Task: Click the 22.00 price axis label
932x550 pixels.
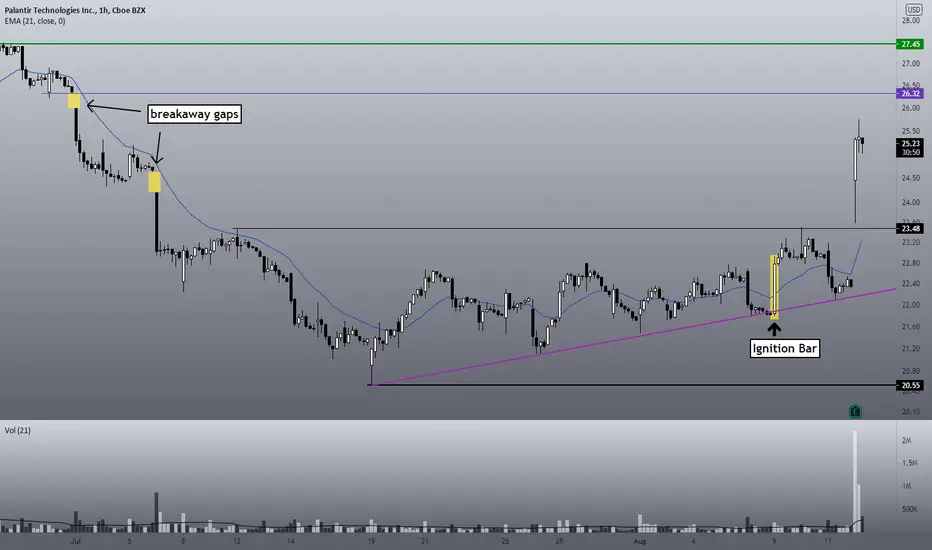Action: [911, 304]
